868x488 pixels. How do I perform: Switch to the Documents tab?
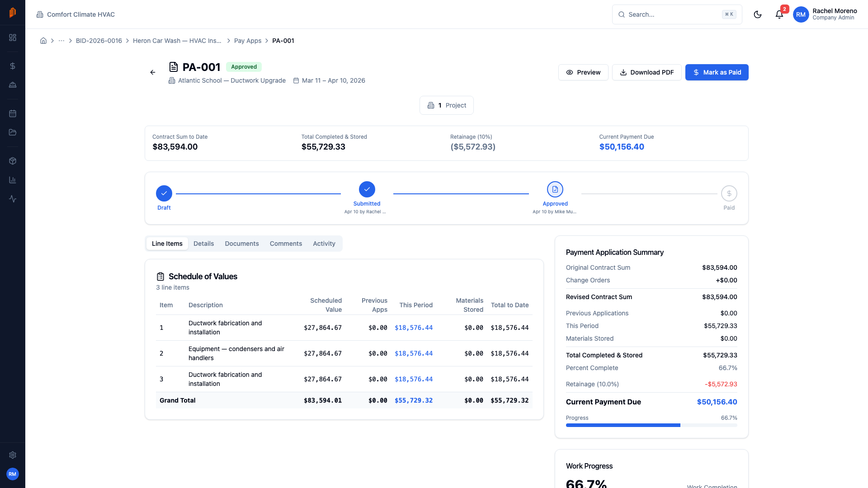pos(241,244)
